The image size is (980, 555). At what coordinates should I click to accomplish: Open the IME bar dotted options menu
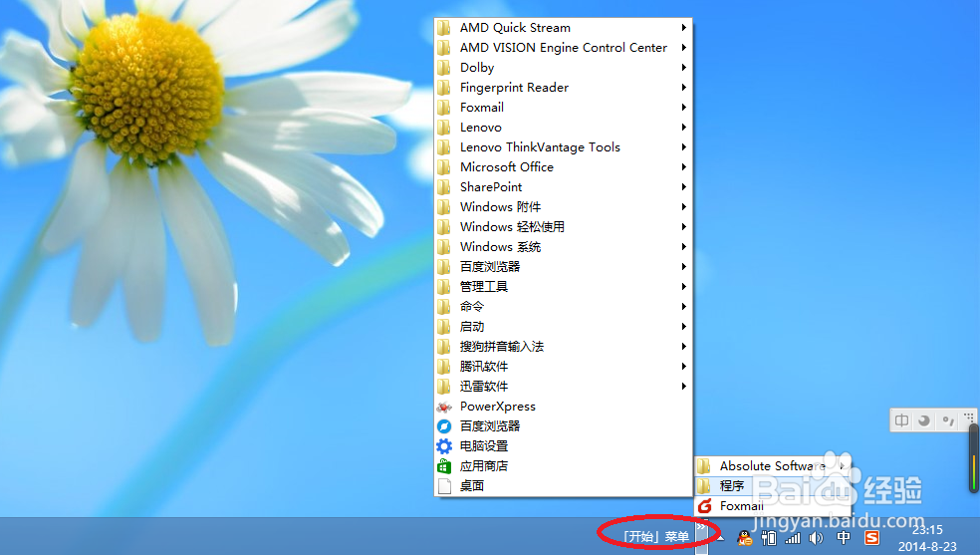[969, 416]
